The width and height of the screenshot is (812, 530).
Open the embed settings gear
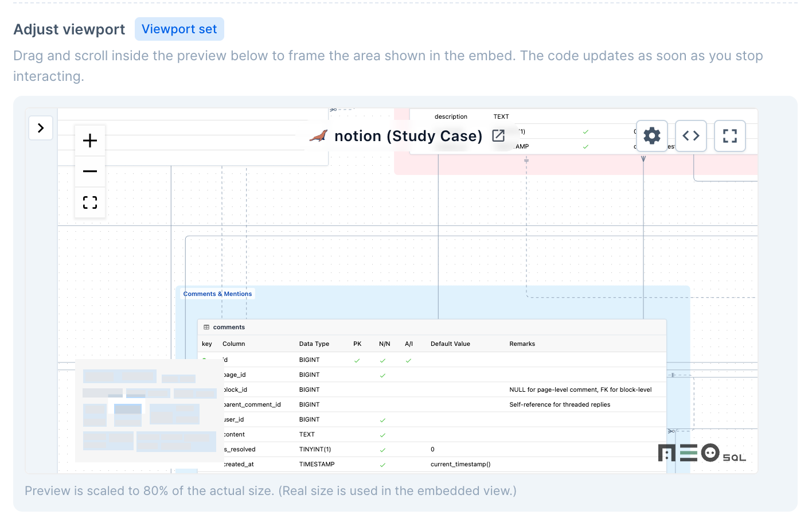[x=652, y=136]
